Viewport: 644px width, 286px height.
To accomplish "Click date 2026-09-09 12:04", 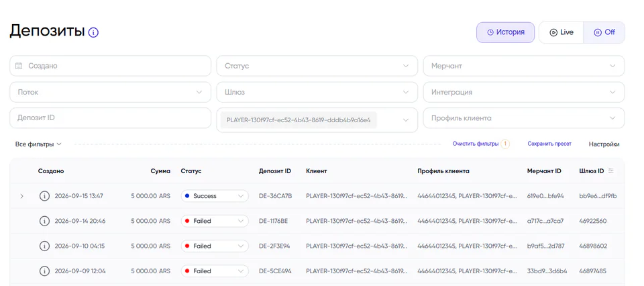I will [x=80, y=271].
